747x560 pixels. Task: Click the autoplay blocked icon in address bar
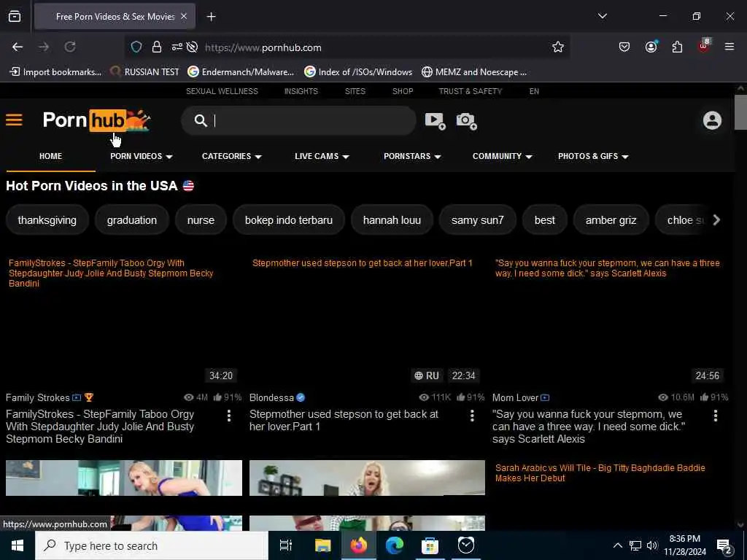[192, 47]
